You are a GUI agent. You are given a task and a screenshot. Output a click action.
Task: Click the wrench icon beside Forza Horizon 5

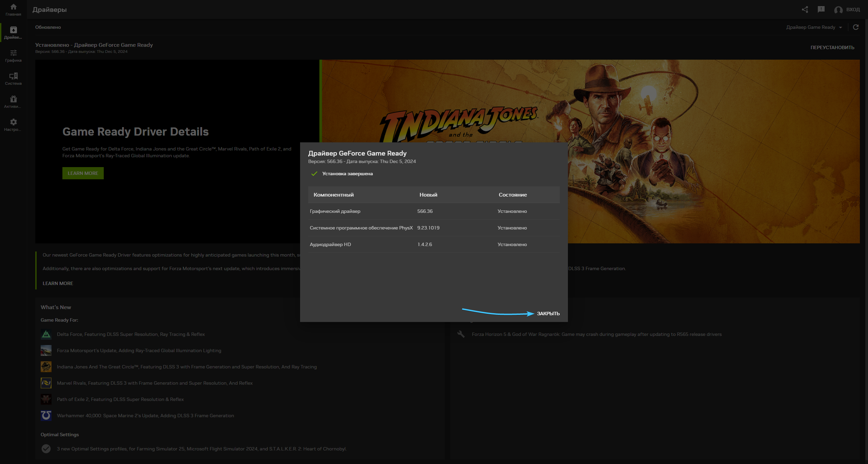click(461, 334)
